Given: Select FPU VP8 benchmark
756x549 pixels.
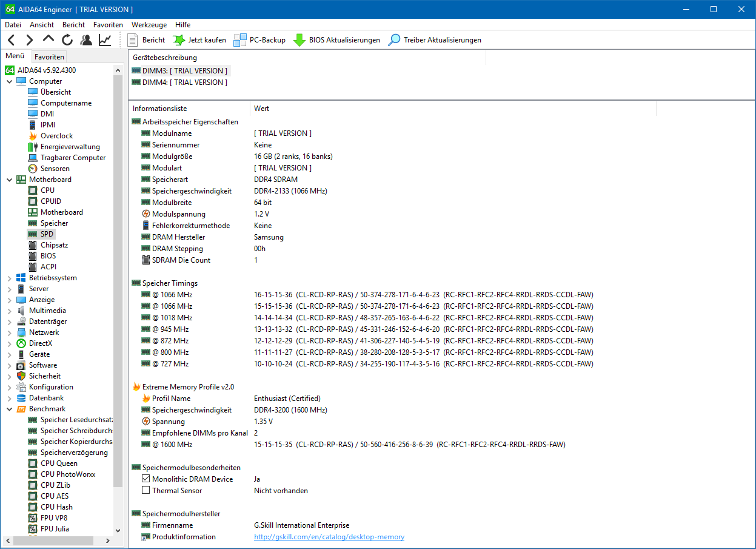Looking at the screenshot, I should (x=54, y=518).
